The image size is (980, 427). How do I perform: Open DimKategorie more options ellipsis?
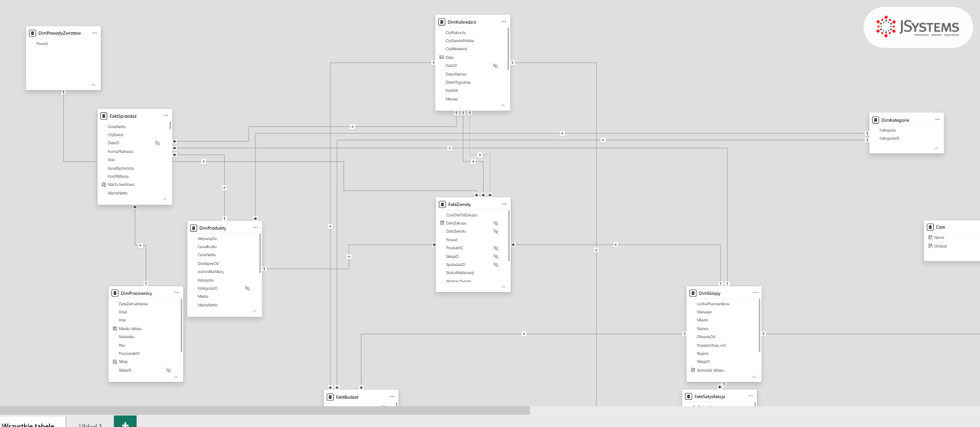[x=937, y=119]
